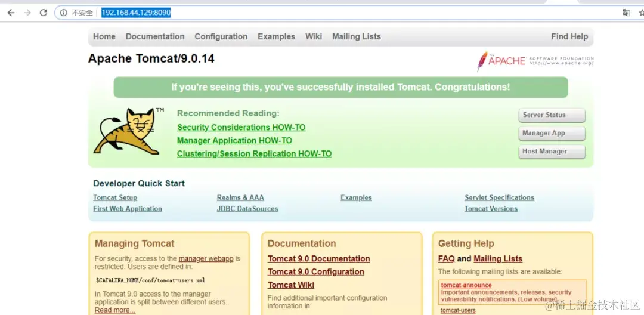Click the Congratulations success banner text
Viewport: 644px width, 315px height.
pos(340,87)
